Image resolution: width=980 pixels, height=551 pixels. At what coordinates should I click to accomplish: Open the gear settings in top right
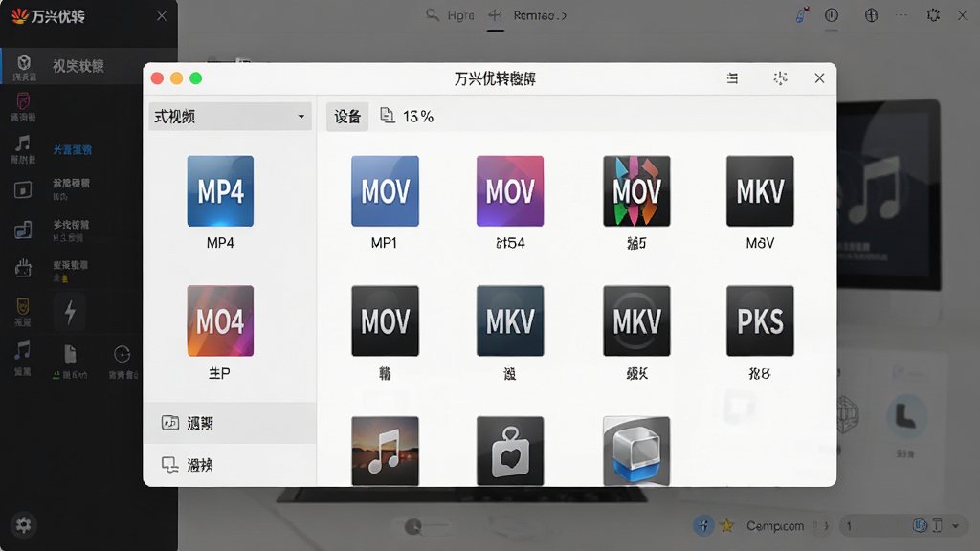coord(933,15)
